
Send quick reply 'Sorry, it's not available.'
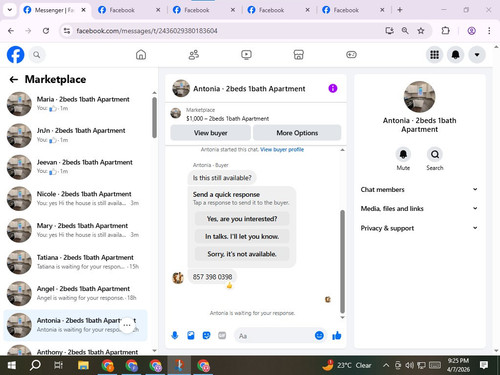[242, 254]
